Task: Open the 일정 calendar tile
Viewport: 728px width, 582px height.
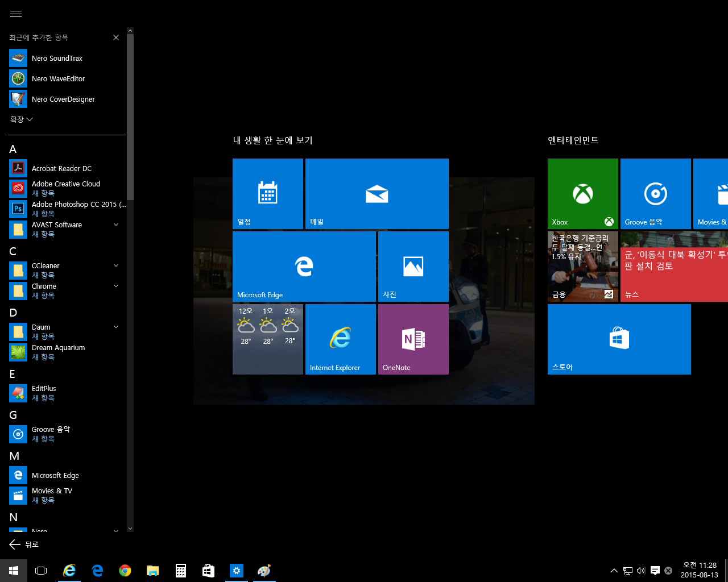Action: (x=268, y=194)
